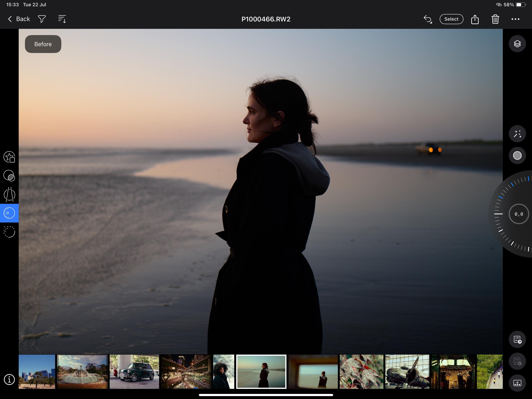This screenshot has height=399, width=532.
Task: Select the perspective geometry tool
Action: [x=9, y=194]
